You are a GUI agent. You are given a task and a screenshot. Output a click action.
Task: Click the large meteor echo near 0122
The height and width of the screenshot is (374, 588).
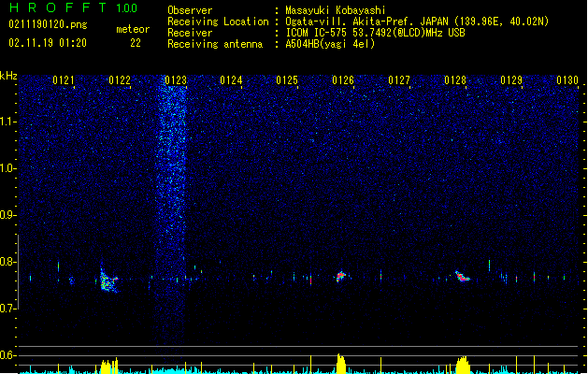(108, 280)
